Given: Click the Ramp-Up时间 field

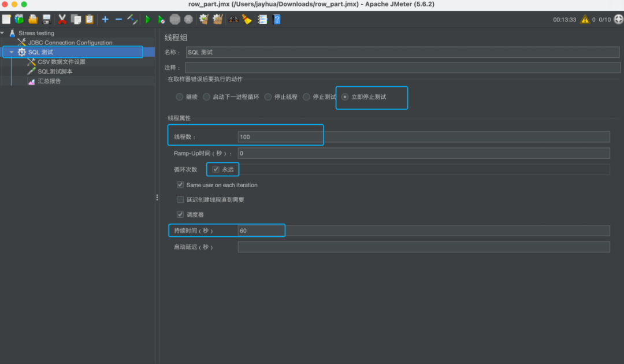Looking at the screenshot, I should point(424,153).
